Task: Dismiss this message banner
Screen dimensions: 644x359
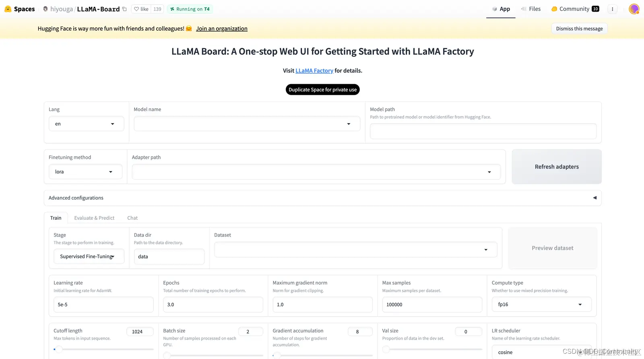Action: [x=579, y=29]
